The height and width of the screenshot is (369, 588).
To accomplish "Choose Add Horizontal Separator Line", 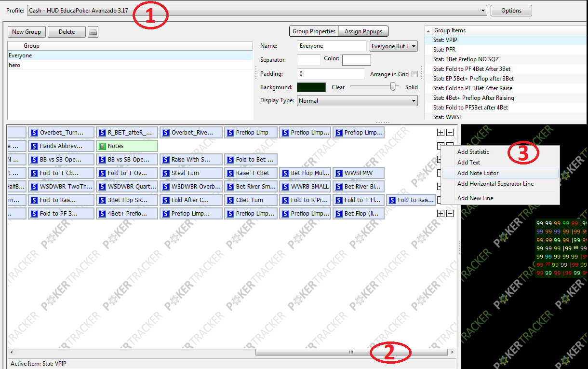I will (500, 184).
